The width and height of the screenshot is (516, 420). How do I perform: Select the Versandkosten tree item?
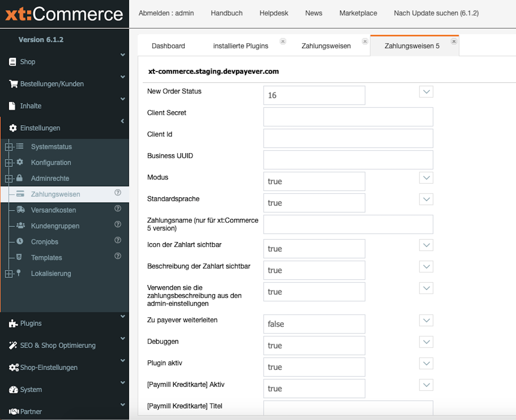54,210
